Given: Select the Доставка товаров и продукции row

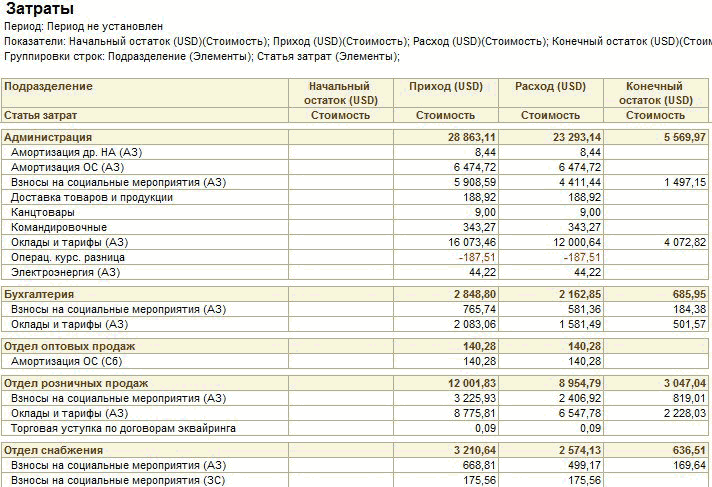Looking at the screenshot, I should coord(92,197).
